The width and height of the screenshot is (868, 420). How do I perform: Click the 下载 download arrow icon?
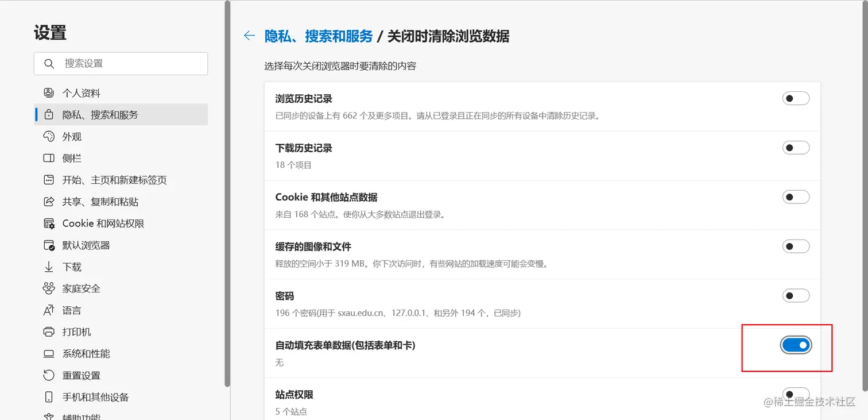coord(49,267)
